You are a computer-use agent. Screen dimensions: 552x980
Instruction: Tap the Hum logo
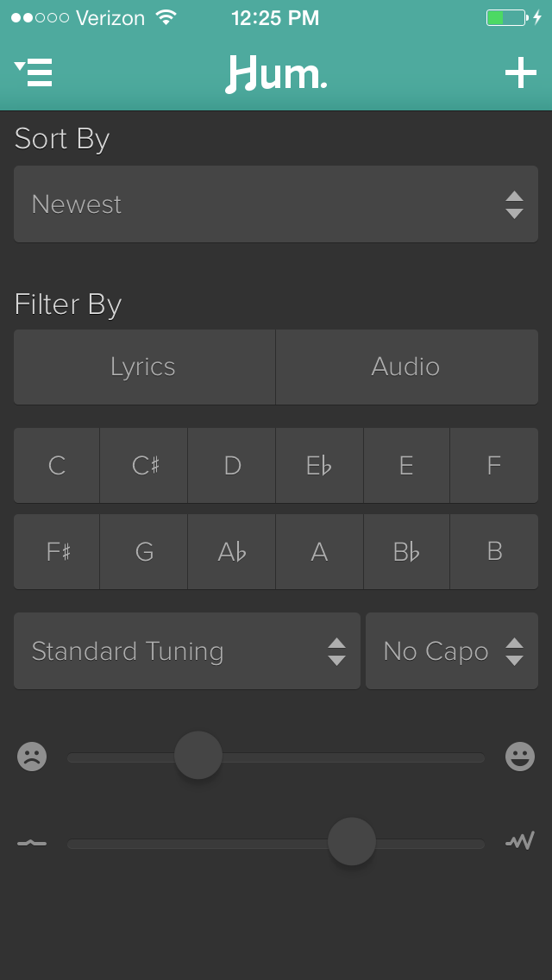click(276, 74)
